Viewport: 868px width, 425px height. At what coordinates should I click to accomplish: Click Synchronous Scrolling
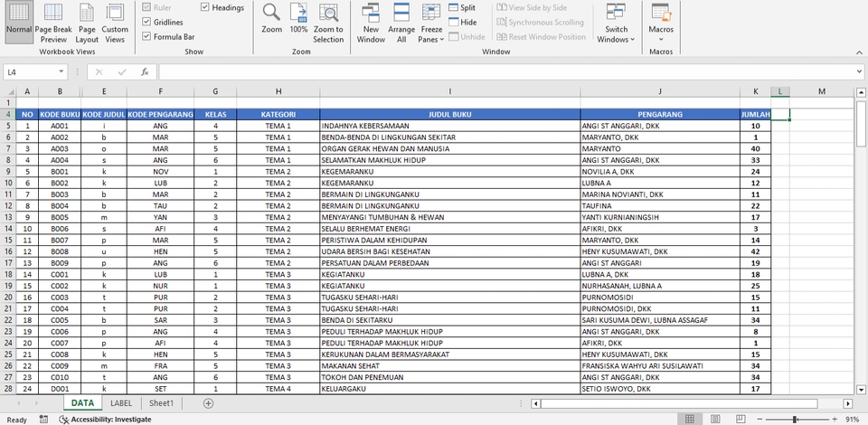click(541, 22)
